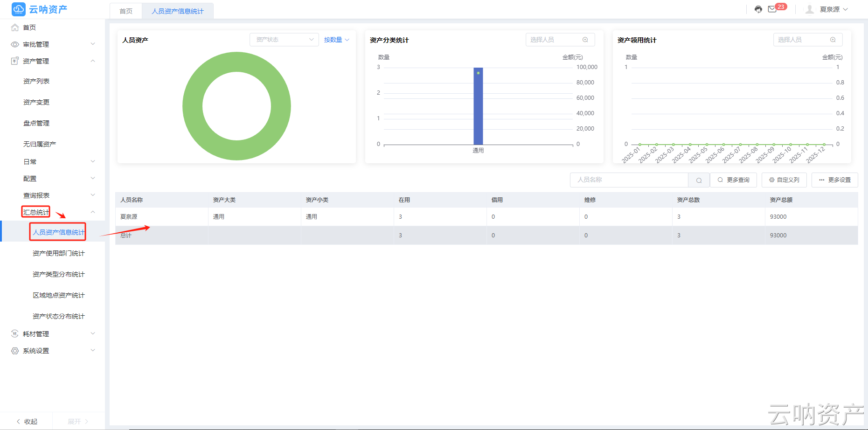Viewport: 868px width, 430px height.
Task: Click the eye icon beside 审批管理
Action: (15, 44)
